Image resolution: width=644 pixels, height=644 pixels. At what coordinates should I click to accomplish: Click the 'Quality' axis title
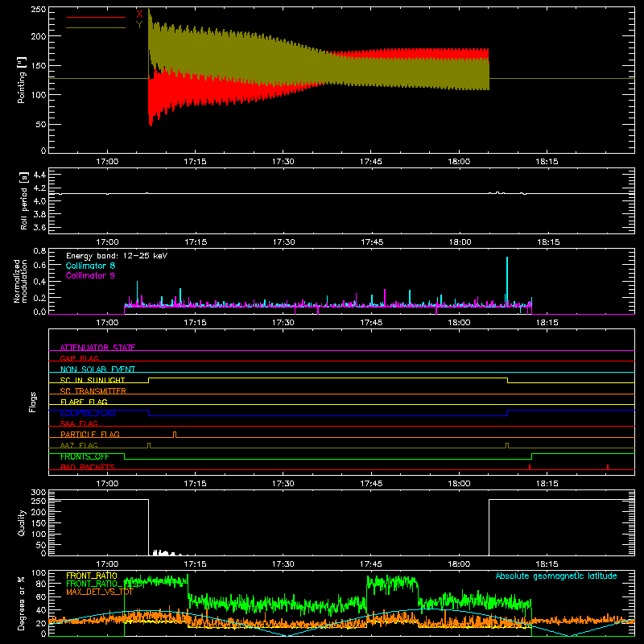(x=22, y=522)
